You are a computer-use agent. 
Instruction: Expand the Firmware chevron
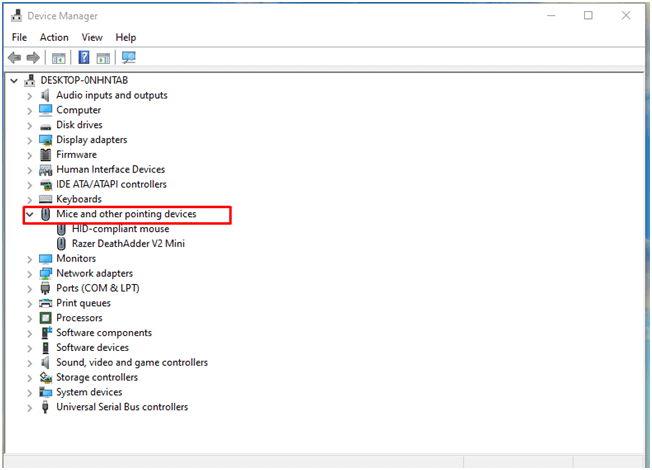30,156
